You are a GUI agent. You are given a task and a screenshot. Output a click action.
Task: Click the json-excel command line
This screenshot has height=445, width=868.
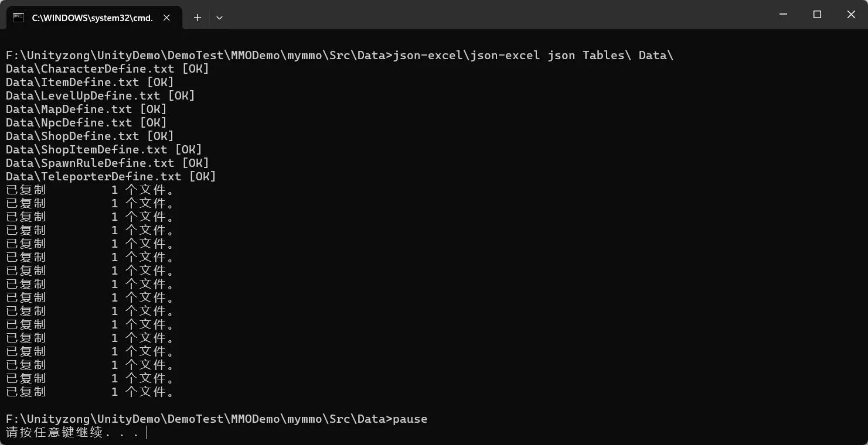(339, 56)
